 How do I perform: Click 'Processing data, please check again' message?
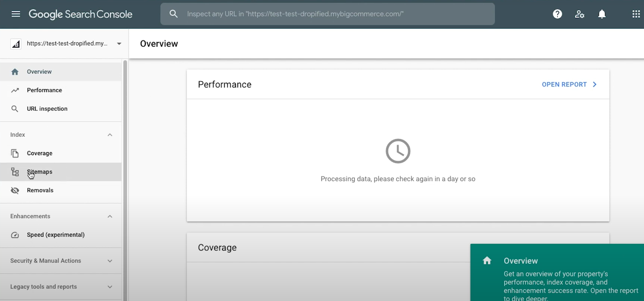point(398,179)
